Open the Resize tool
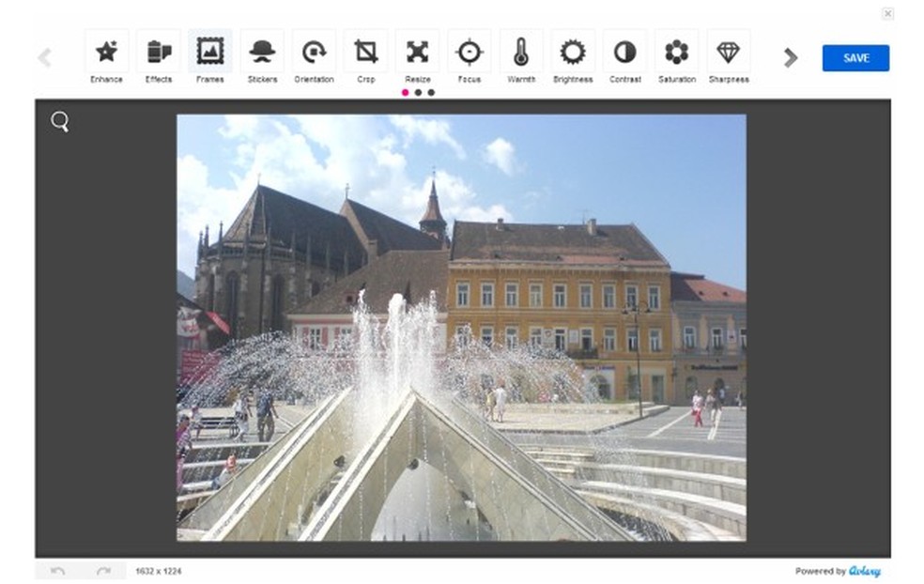This screenshot has width=924, height=584. pyautogui.click(x=418, y=57)
